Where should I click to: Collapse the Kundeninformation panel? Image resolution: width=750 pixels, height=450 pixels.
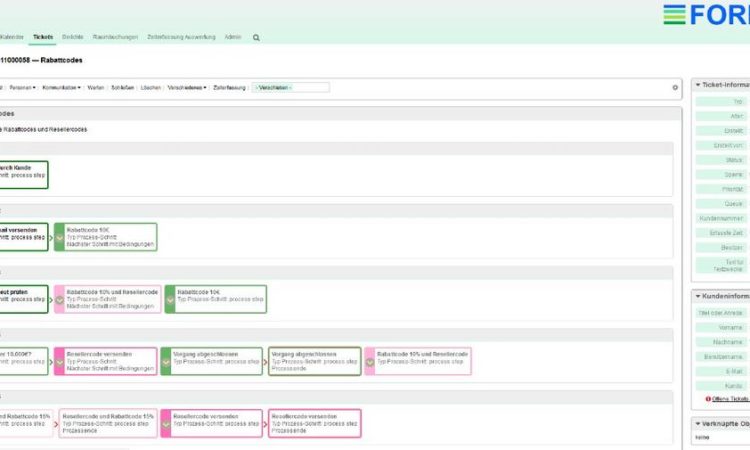pos(697,296)
